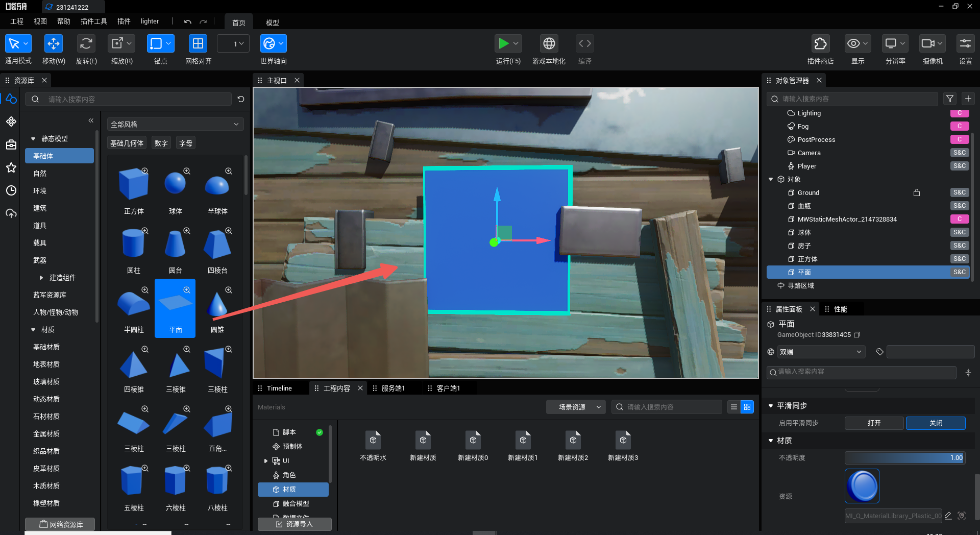Set 启用平滑同步 to 关闭
This screenshot has height=535, width=980.
936,423
